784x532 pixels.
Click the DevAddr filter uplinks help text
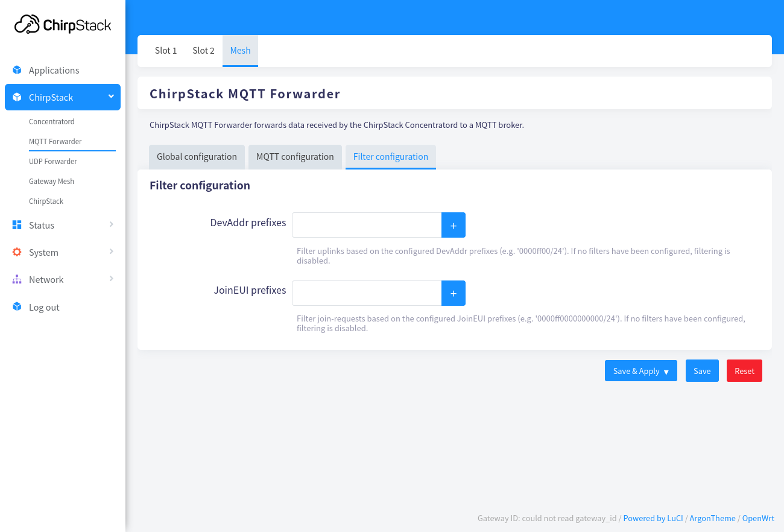coord(513,256)
